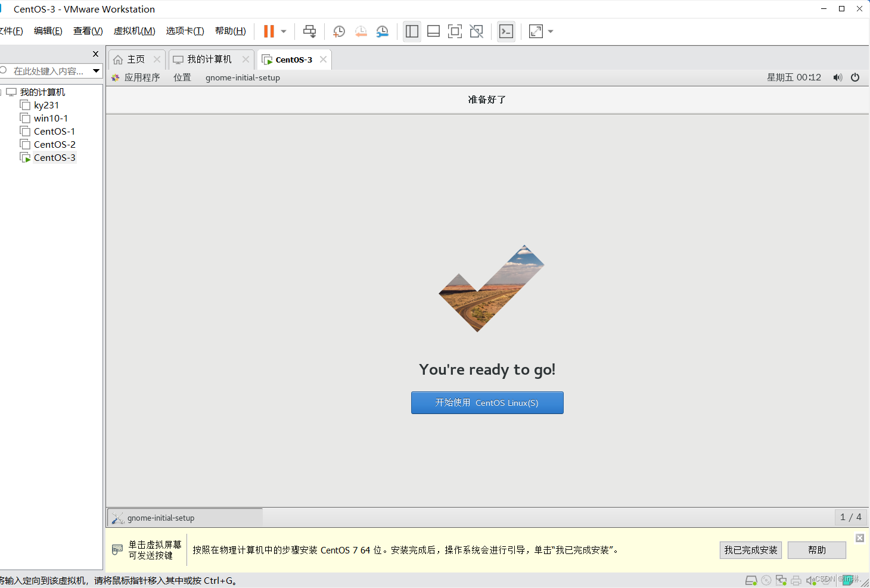Click the CD/DVD drive status icon
This screenshot has width=870, height=588.
[766, 580]
